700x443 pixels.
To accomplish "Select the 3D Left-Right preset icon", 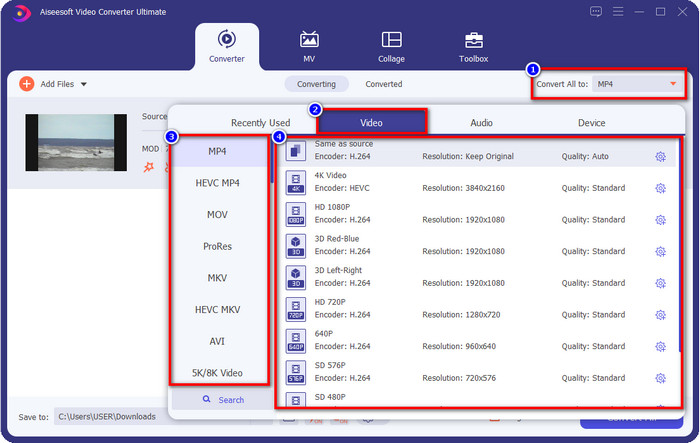I will click(296, 278).
